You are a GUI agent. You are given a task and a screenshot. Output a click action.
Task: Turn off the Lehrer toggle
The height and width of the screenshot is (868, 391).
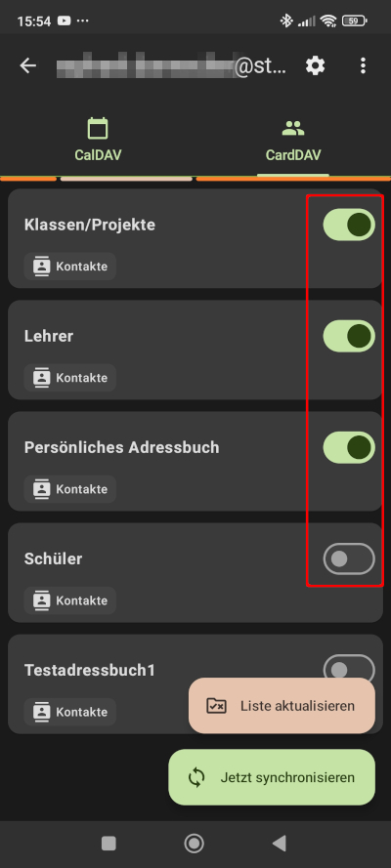349,336
